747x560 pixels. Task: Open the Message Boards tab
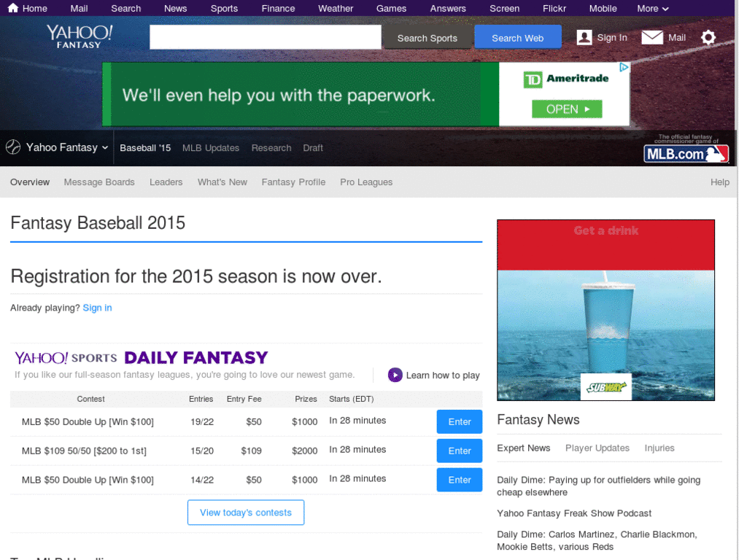(x=99, y=182)
